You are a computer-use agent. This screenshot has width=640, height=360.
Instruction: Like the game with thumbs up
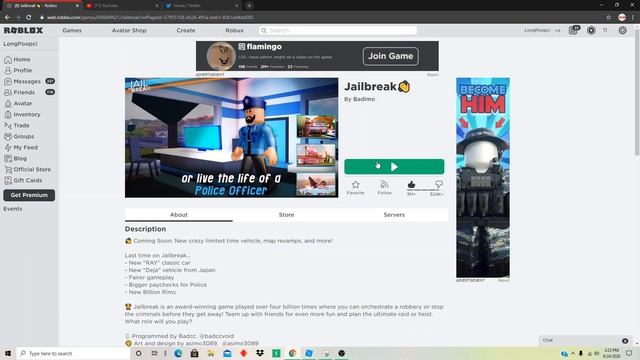(411, 185)
